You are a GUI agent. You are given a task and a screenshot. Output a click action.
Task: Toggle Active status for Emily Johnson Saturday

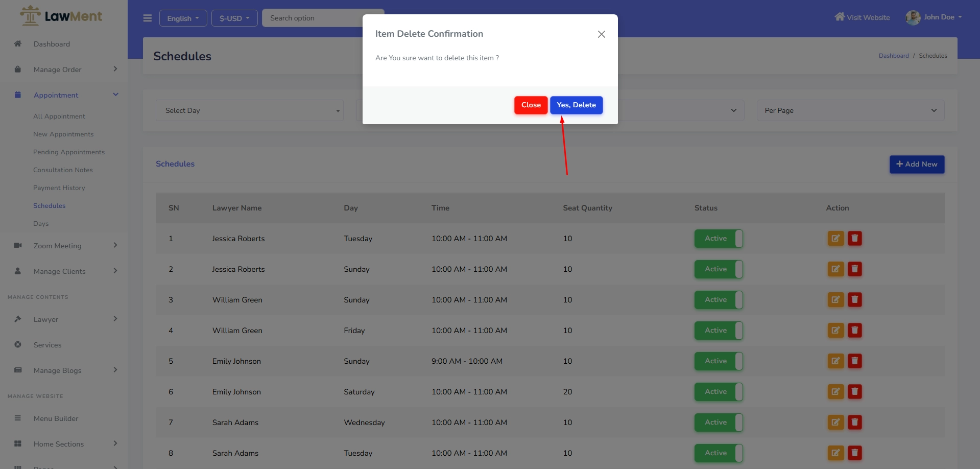(x=718, y=392)
